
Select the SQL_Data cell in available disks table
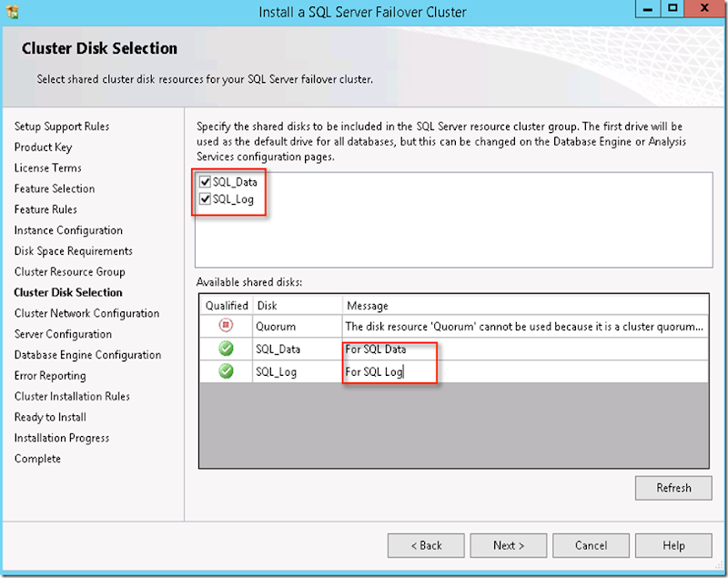pos(298,350)
